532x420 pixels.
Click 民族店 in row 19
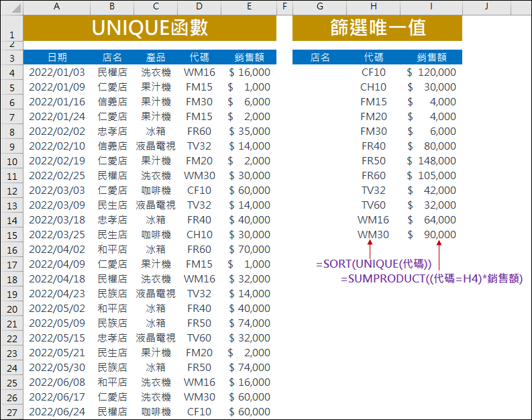point(112,294)
